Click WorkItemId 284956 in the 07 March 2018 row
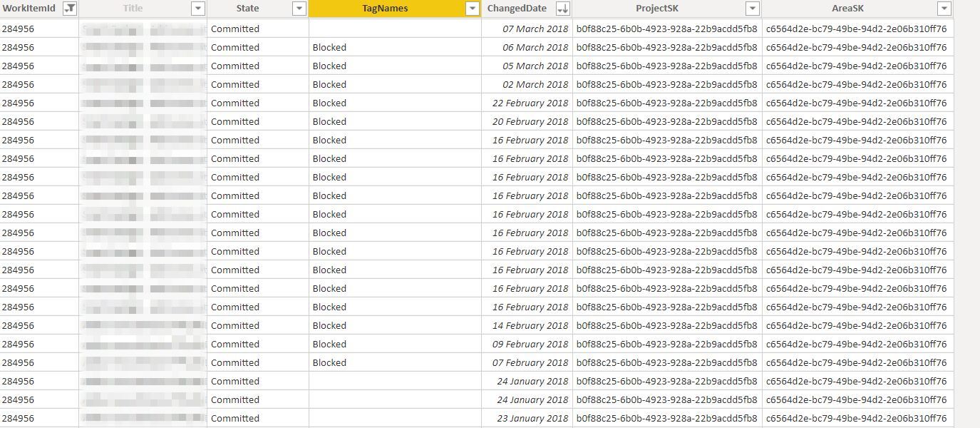 pyautogui.click(x=18, y=29)
